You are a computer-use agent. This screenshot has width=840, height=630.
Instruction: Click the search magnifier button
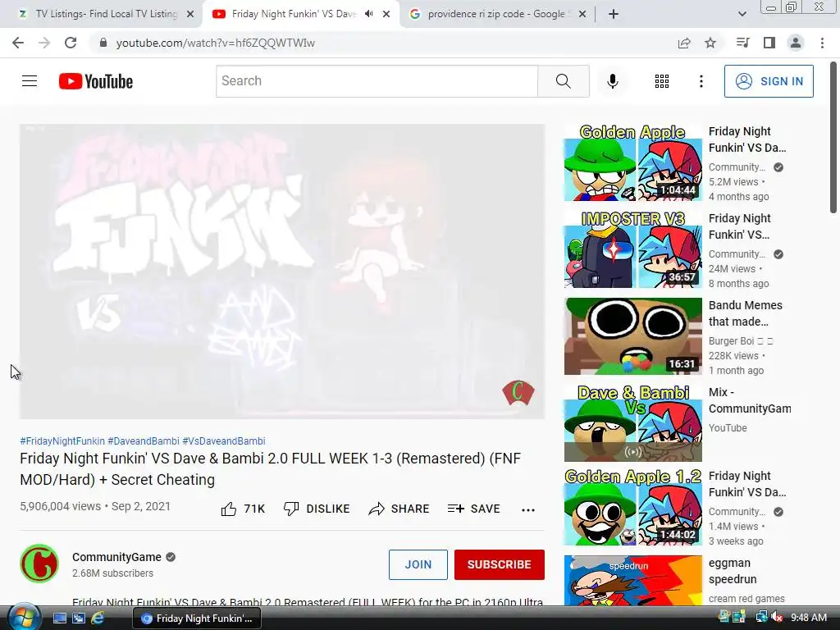point(563,81)
